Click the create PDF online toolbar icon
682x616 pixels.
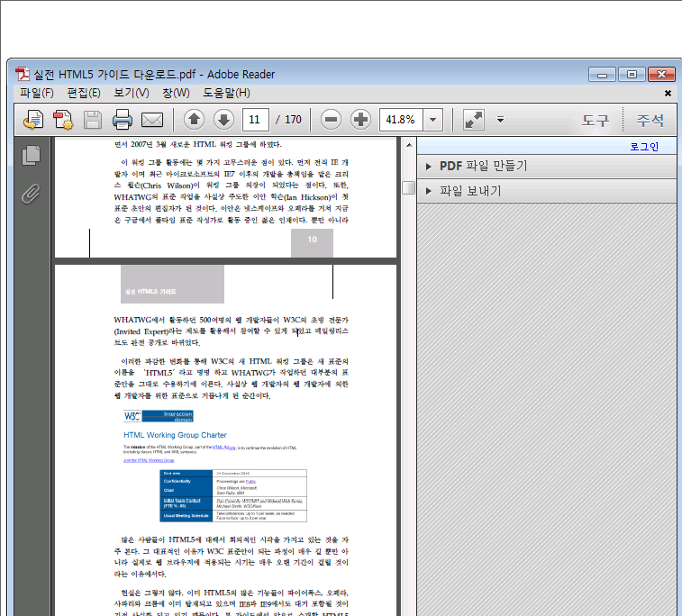(x=33, y=120)
